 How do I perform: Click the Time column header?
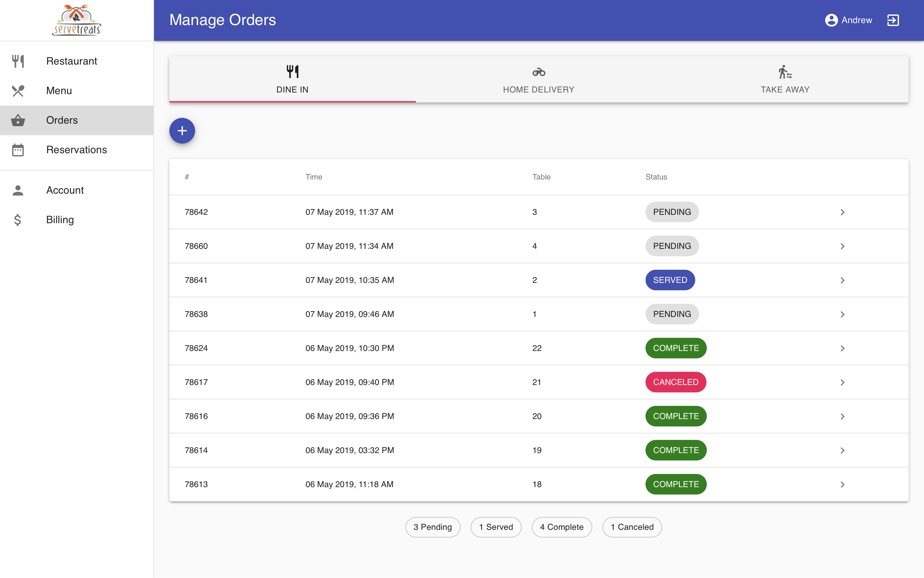314,177
